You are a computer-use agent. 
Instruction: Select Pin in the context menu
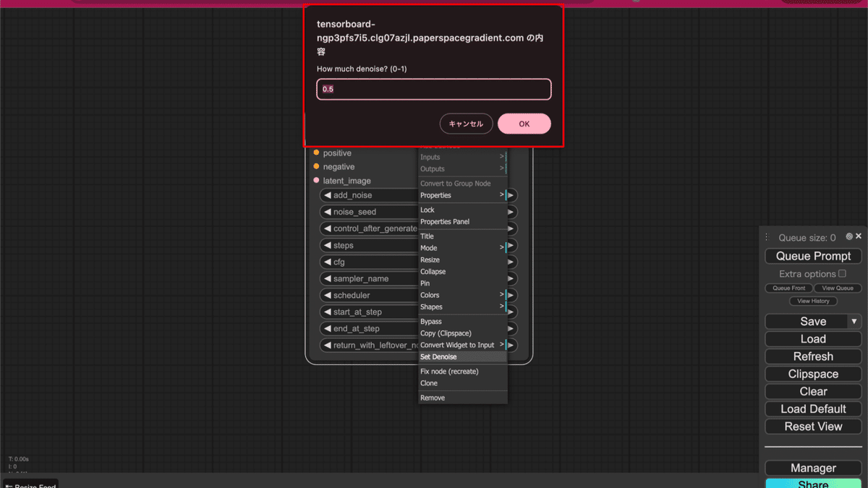[463, 283]
